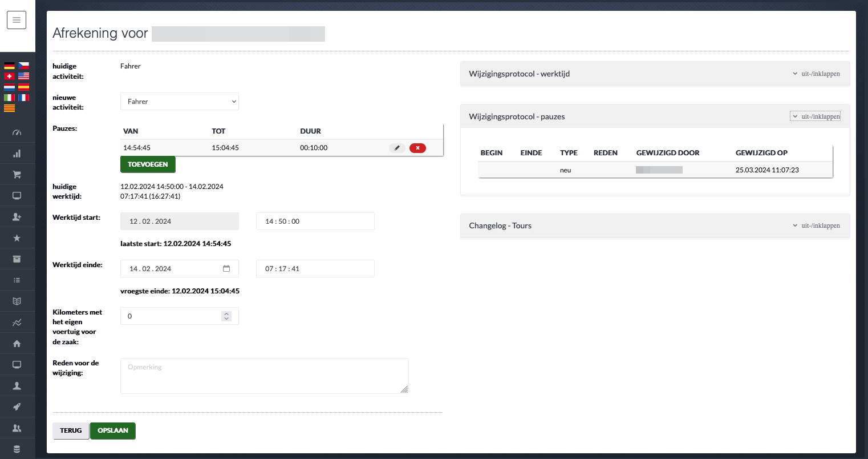Switch language using the German flag

(10, 66)
